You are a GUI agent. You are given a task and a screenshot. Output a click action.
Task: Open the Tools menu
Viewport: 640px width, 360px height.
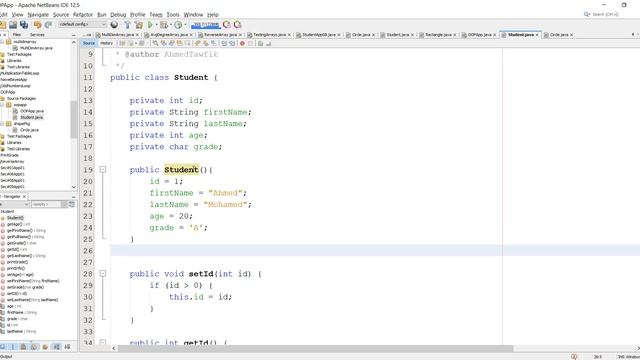(x=173, y=14)
